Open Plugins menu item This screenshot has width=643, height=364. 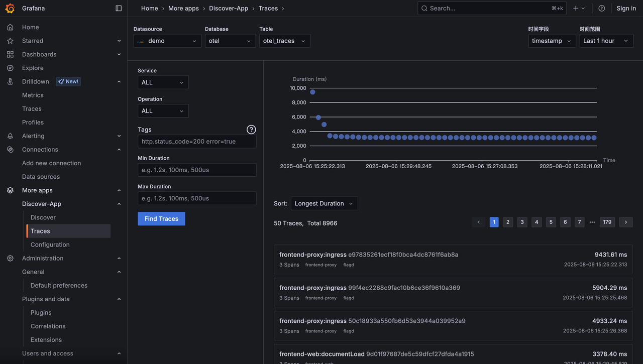[41, 312]
